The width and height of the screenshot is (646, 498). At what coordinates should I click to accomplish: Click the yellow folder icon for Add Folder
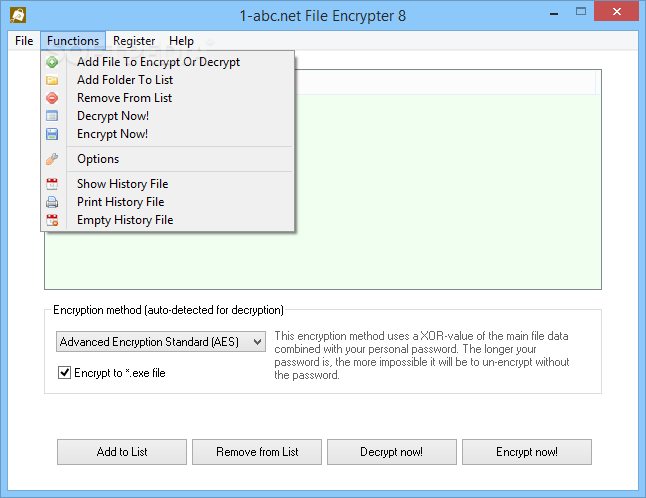tap(52, 80)
